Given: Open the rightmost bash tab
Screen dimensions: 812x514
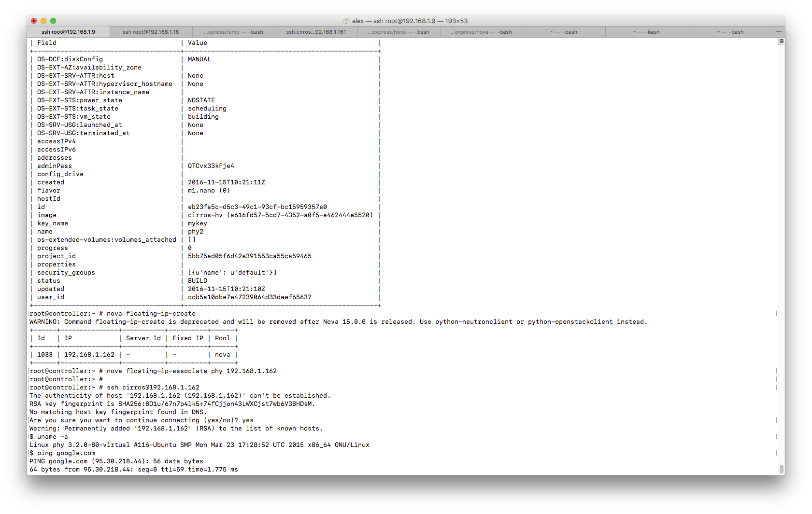Looking at the screenshot, I should tap(730, 31).
